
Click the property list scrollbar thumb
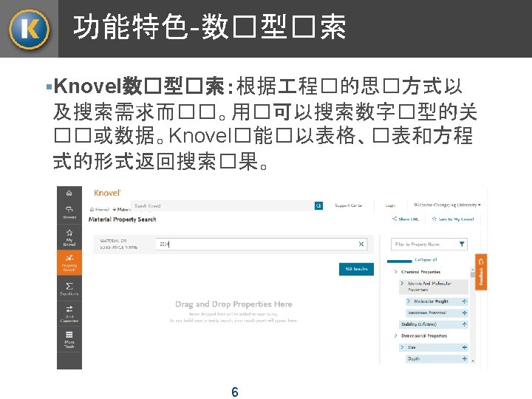click(473, 274)
